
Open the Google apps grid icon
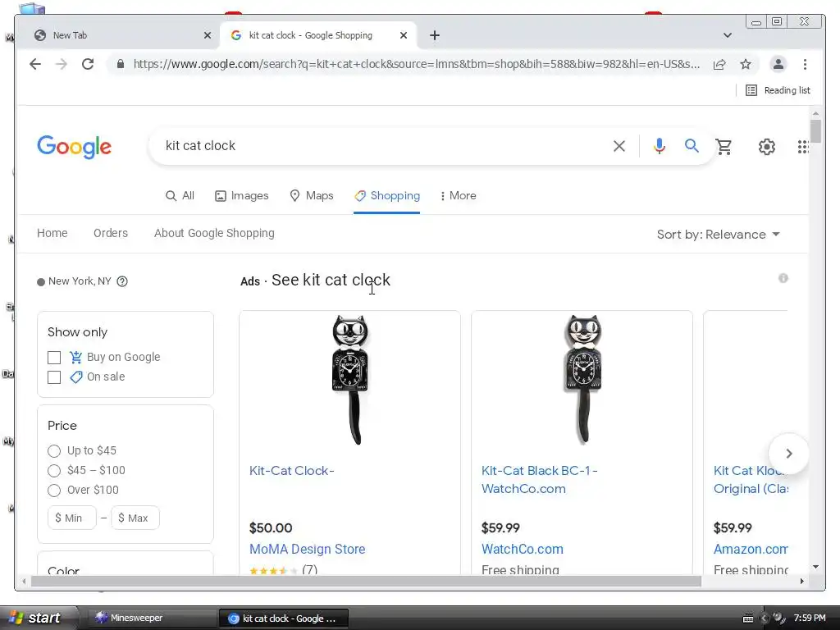tap(802, 147)
